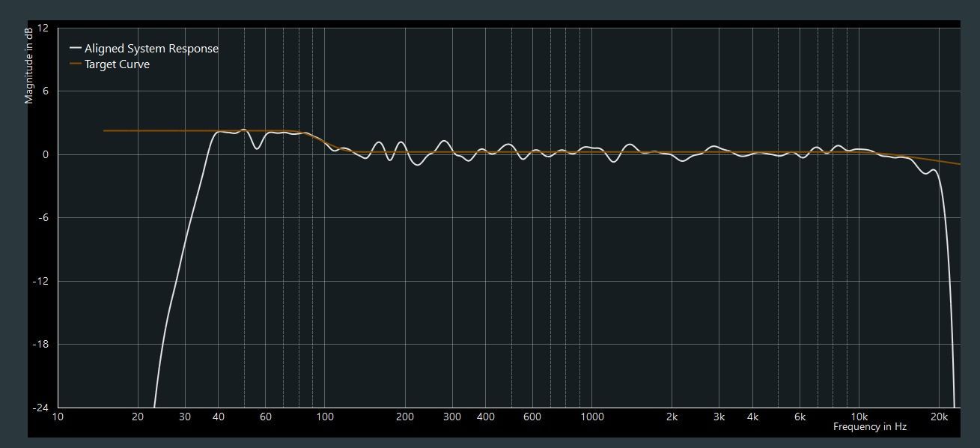Click the 40 Hz frequency tick label
980x448 pixels.
click(218, 417)
